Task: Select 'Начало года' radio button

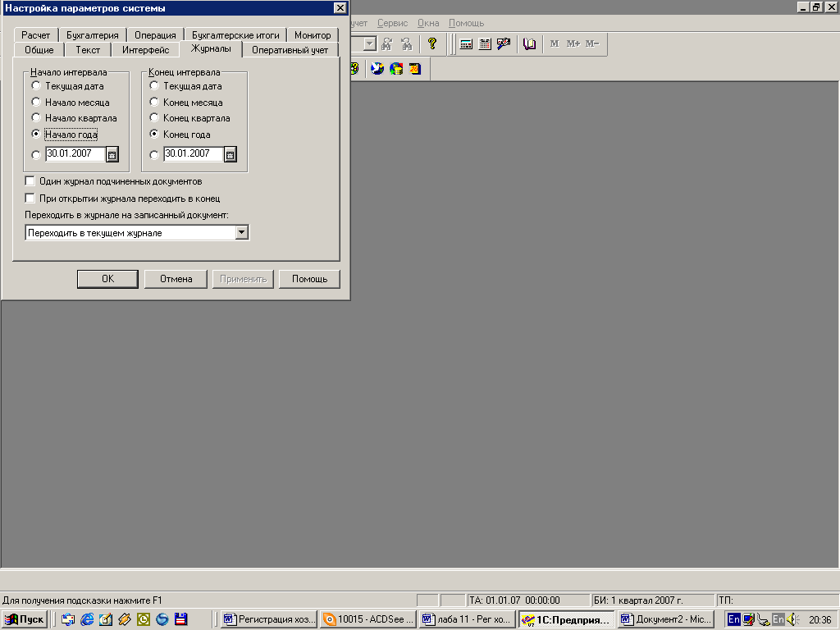Action: pos(36,134)
